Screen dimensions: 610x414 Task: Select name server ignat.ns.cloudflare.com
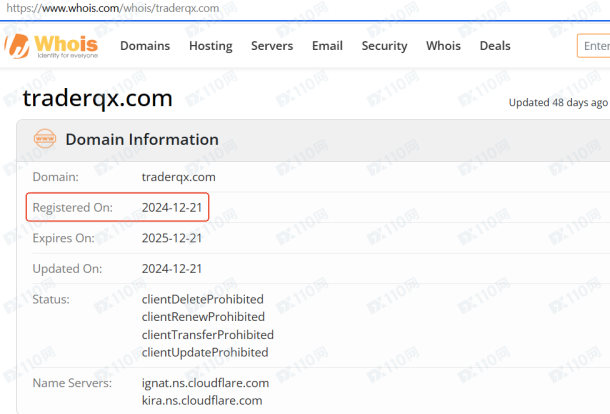point(205,383)
